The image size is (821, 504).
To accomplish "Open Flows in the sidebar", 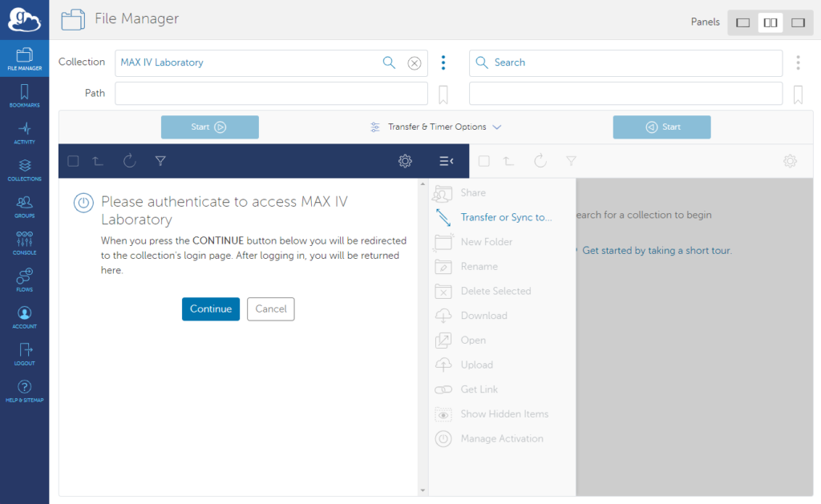I will point(25,280).
